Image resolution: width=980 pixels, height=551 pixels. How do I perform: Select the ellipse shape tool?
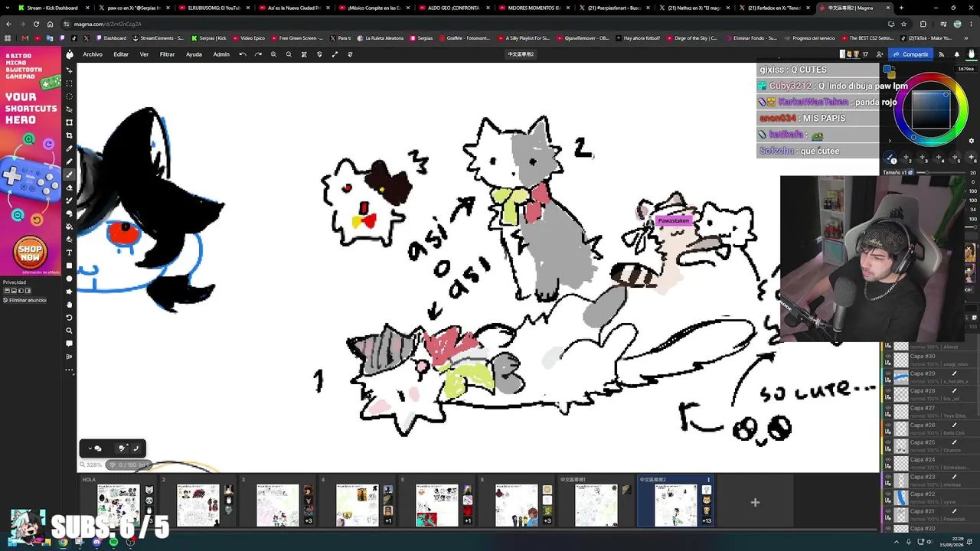pyautogui.click(x=69, y=279)
